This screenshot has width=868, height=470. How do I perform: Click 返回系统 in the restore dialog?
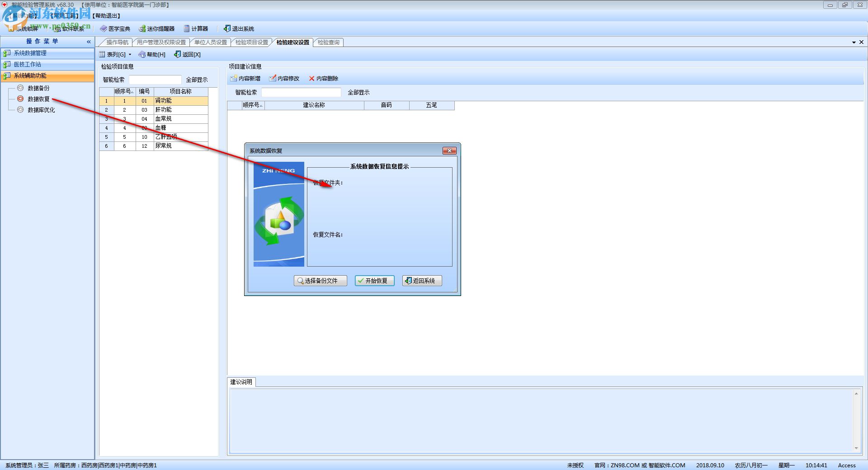[422, 281]
